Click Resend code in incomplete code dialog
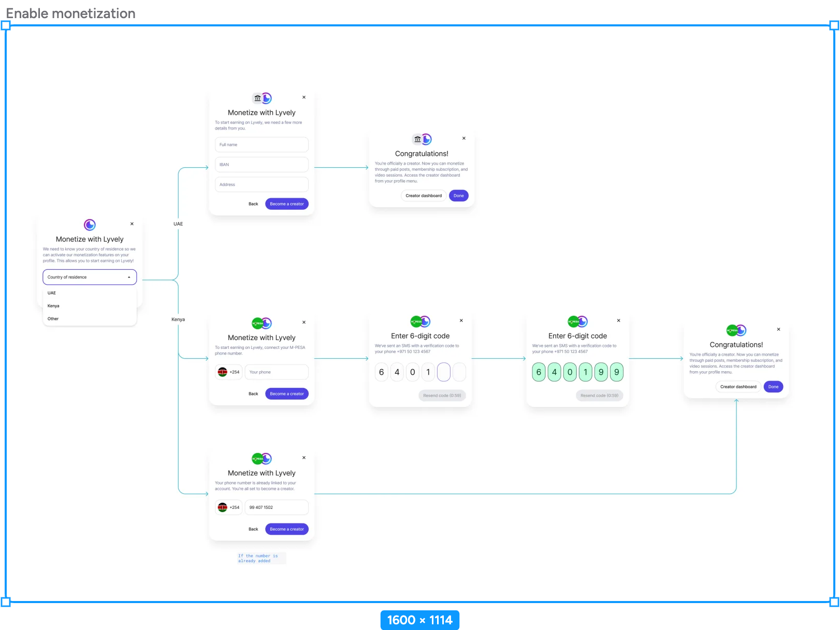 442,395
